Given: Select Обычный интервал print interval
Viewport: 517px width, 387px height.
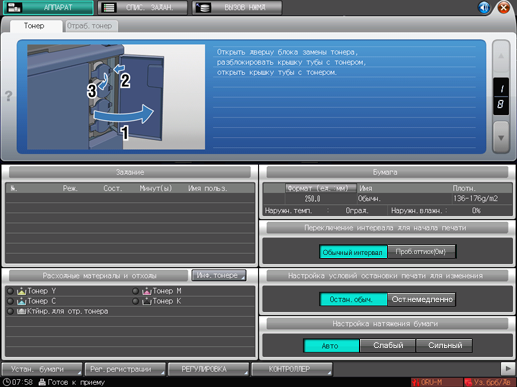Looking at the screenshot, I should click(353, 252).
